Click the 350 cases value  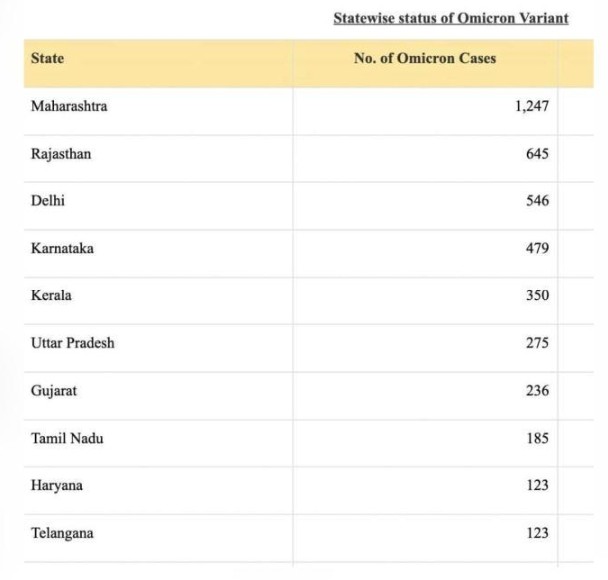(537, 296)
